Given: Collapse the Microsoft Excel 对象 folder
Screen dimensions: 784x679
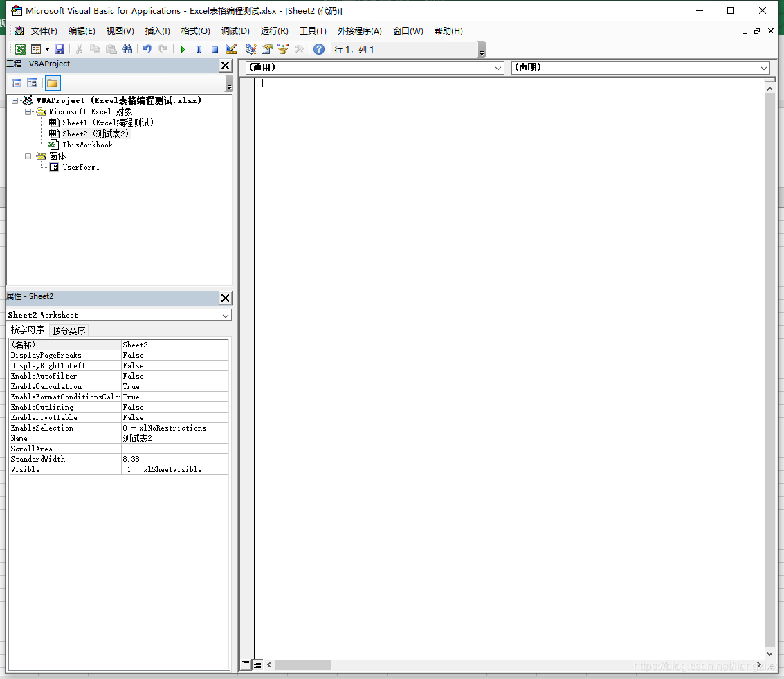Looking at the screenshot, I should pos(28,111).
